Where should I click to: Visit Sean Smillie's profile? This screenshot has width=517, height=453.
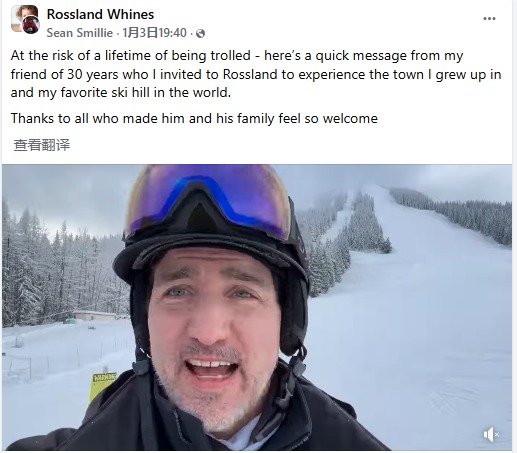click(79, 33)
